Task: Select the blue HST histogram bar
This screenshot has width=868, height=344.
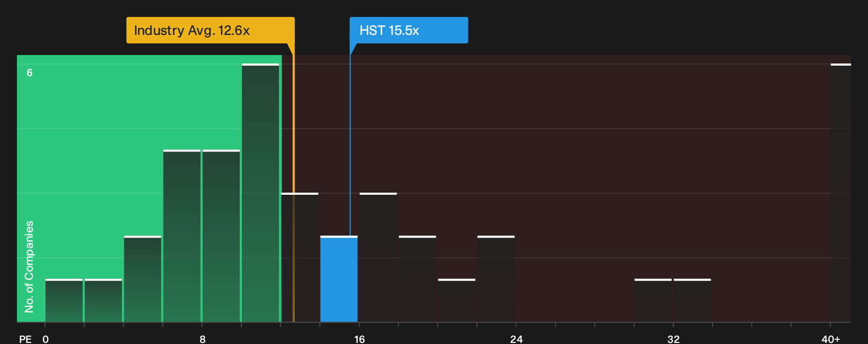Action: coord(339,279)
